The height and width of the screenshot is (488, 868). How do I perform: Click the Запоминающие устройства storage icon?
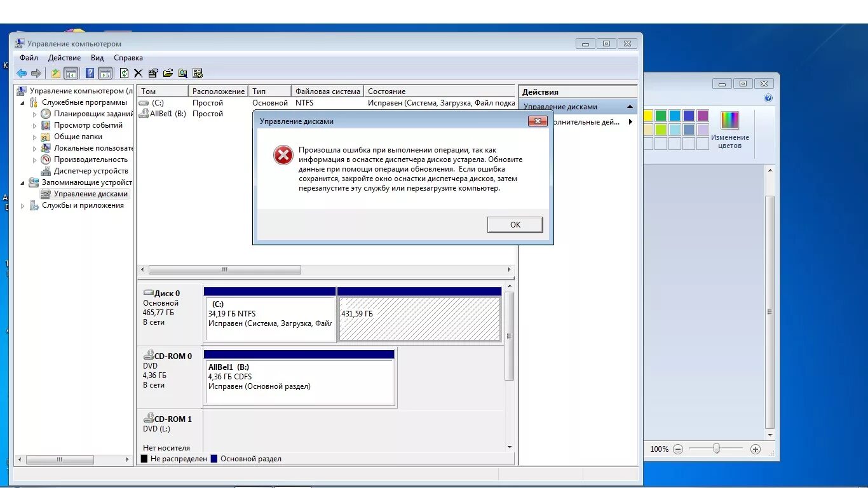point(34,182)
